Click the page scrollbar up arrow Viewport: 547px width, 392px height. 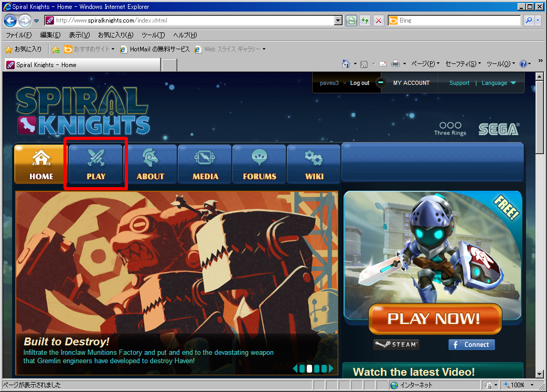coord(539,77)
